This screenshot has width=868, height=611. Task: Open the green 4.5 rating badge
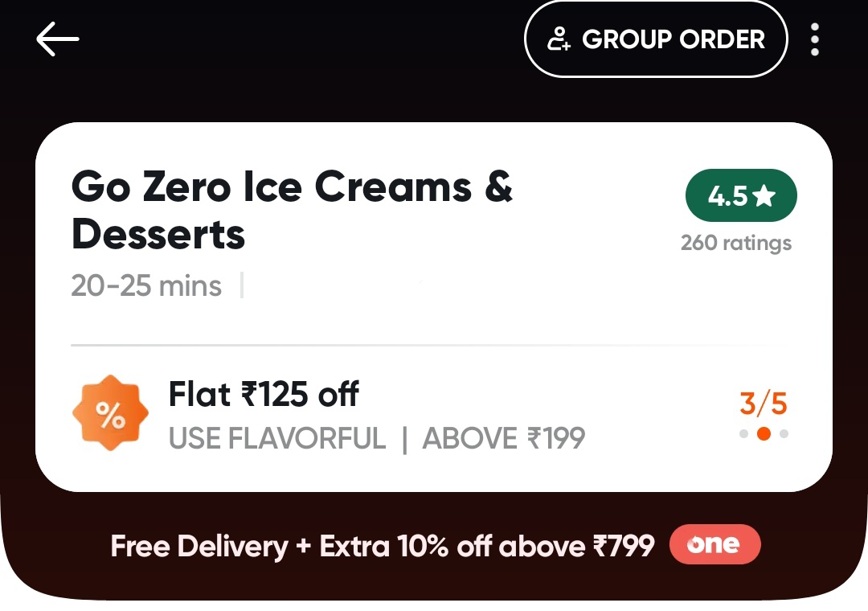[x=740, y=196]
